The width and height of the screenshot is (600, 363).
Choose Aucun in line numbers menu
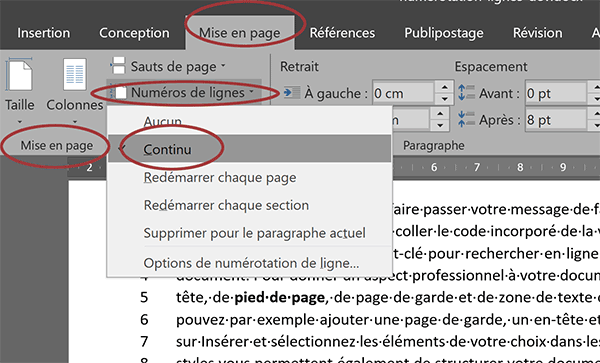pos(249,122)
